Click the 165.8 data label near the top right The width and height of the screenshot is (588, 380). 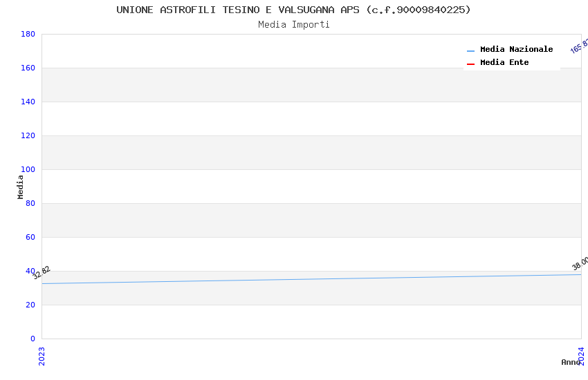coord(579,46)
